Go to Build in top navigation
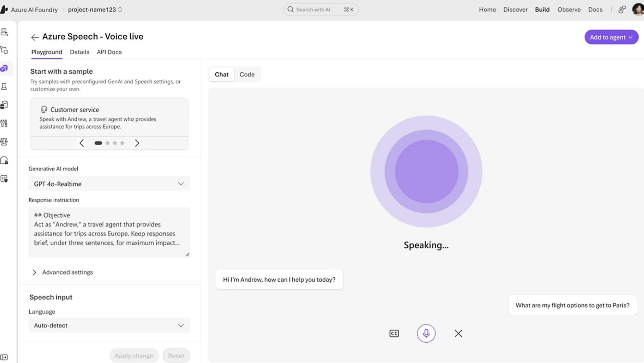 tap(542, 10)
